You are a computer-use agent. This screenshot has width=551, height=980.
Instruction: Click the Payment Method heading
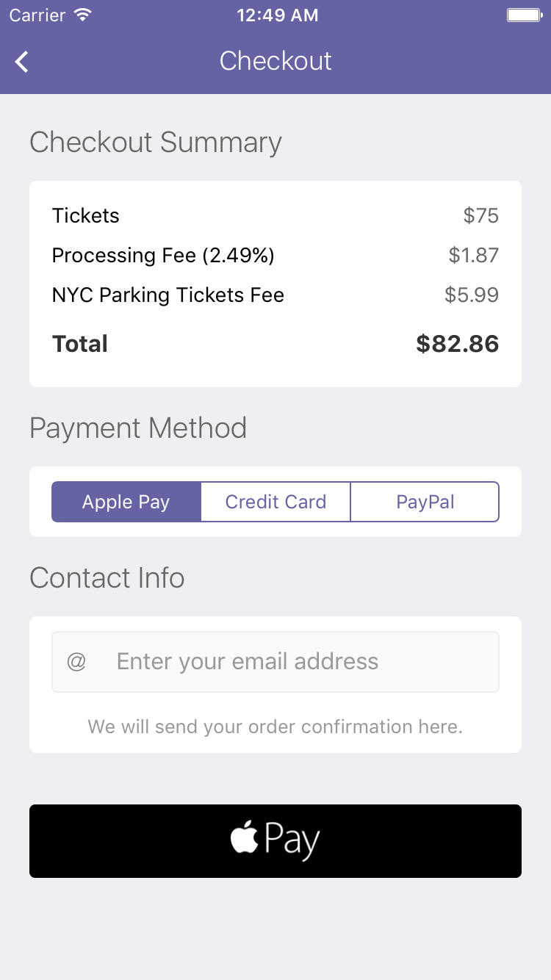(x=138, y=428)
